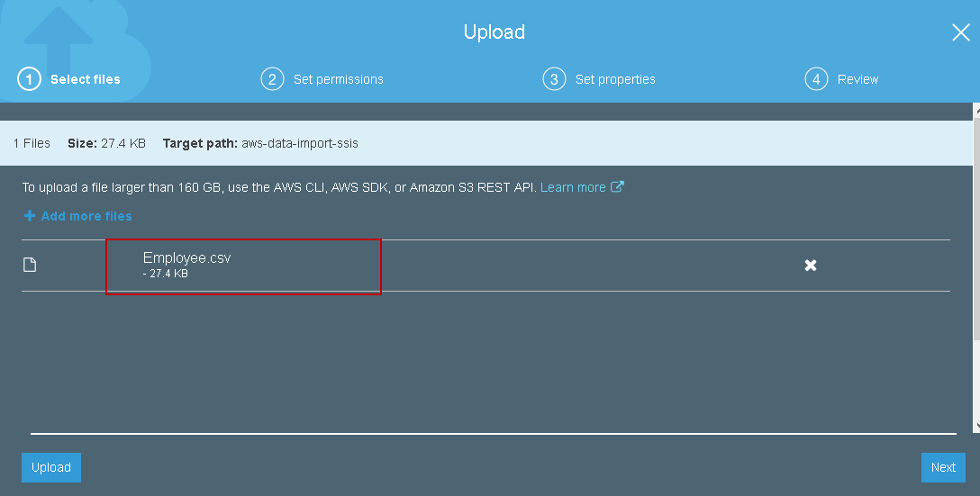
Task: Click the scrollbar down arrow
Action: pos(975,425)
